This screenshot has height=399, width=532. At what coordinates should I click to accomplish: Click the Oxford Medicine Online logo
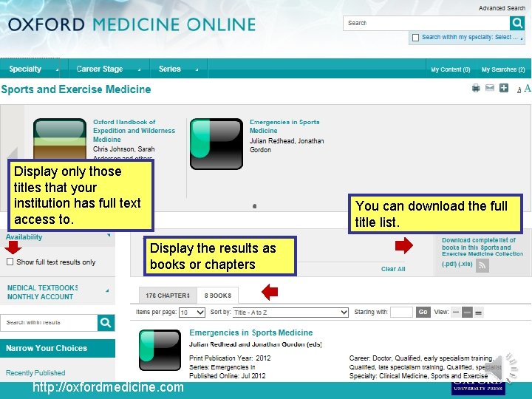(x=132, y=25)
